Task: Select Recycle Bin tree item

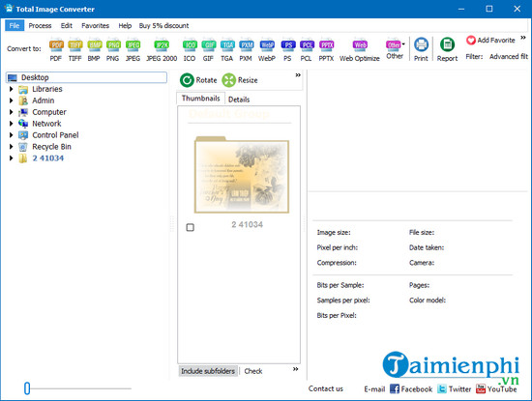Action: pos(51,147)
